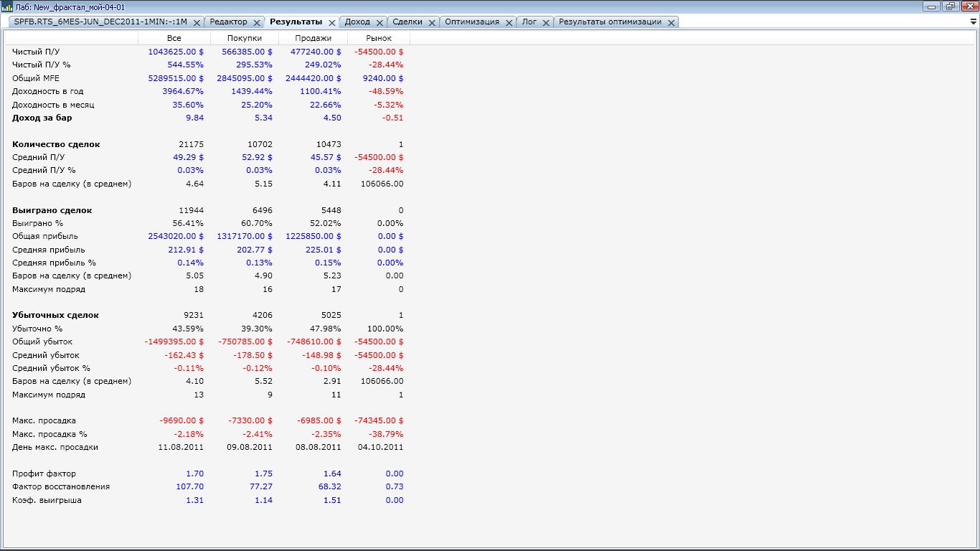This screenshot has height=551, width=980.
Task: Close the Доход tab
Action: (x=380, y=23)
